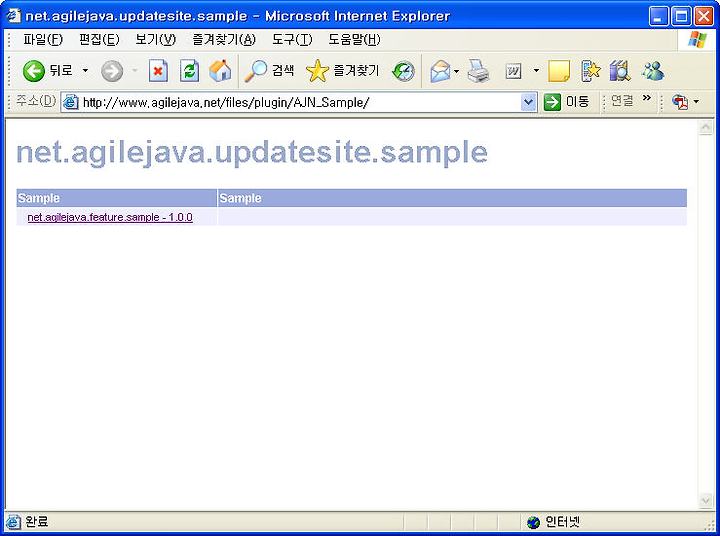Click the 이동 go button
This screenshot has width=720, height=536.
(566, 102)
